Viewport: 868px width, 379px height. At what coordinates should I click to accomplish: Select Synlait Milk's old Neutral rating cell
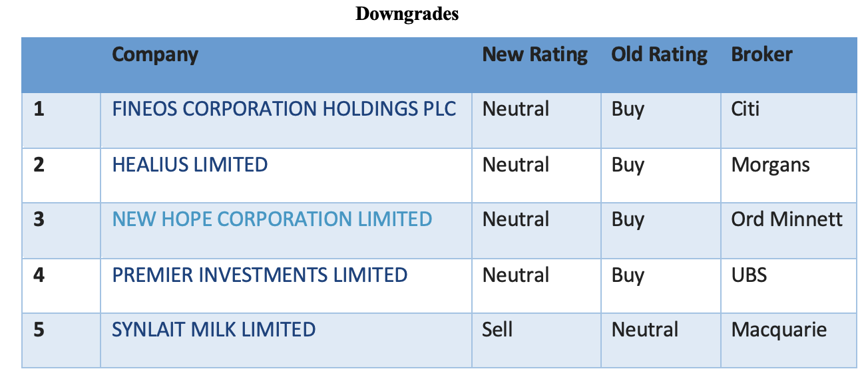click(x=645, y=330)
